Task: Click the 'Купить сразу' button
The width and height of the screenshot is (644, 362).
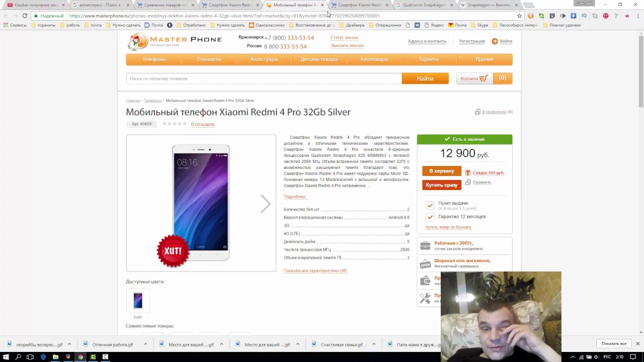Action: tap(441, 185)
